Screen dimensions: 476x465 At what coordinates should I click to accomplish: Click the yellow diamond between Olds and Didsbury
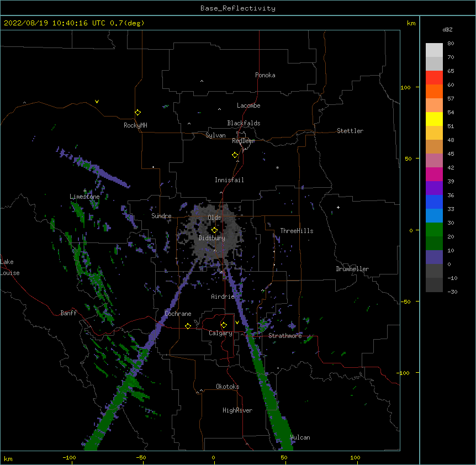[214, 230]
